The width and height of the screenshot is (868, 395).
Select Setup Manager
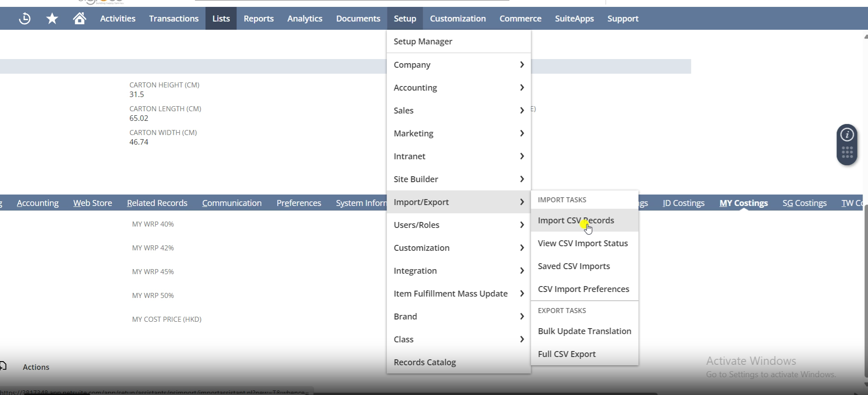point(458,42)
